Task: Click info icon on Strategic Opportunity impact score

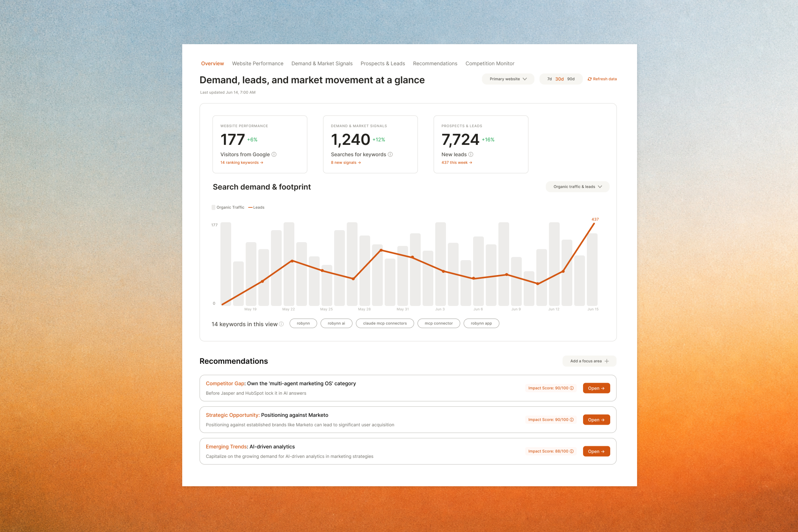Action: pyautogui.click(x=572, y=420)
